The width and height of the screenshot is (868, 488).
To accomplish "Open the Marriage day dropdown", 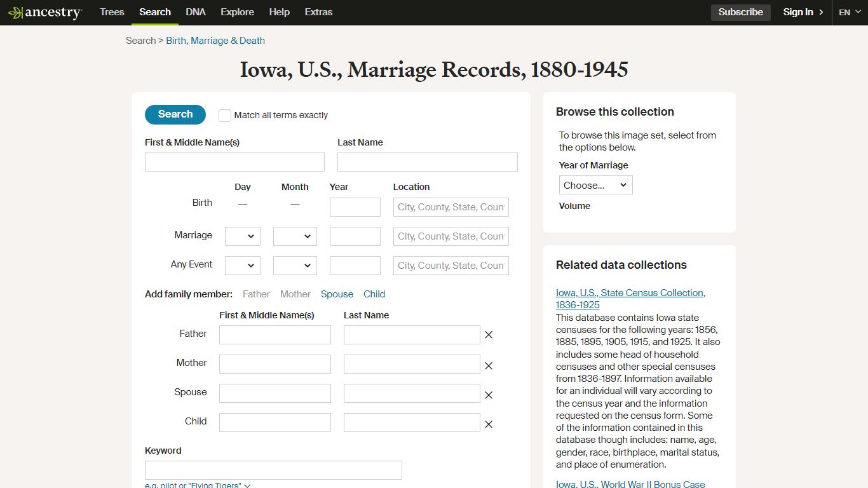I will (x=243, y=236).
